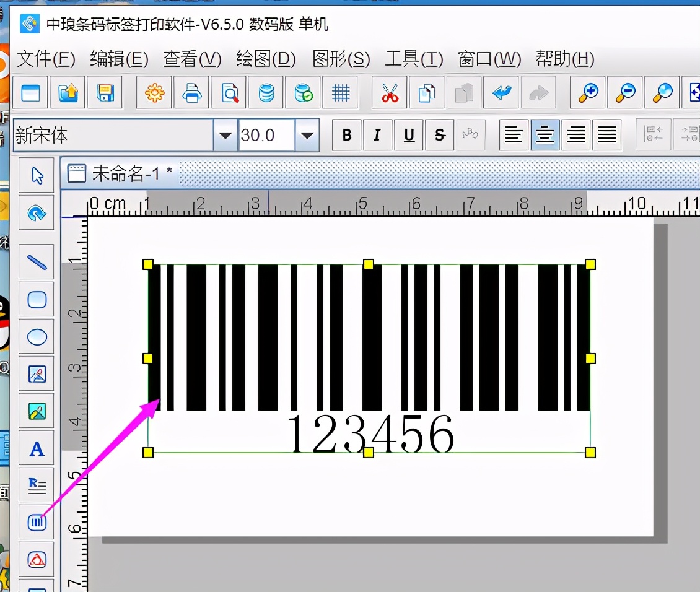Select the rich text R tool
The width and height of the screenshot is (700, 592).
coord(37,485)
